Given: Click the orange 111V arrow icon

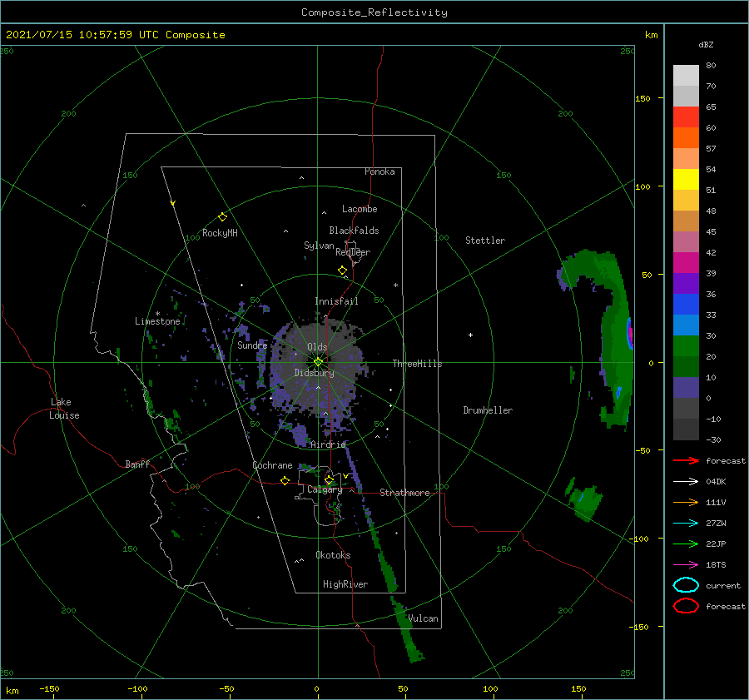Looking at the screenshot, I should 686,502.
